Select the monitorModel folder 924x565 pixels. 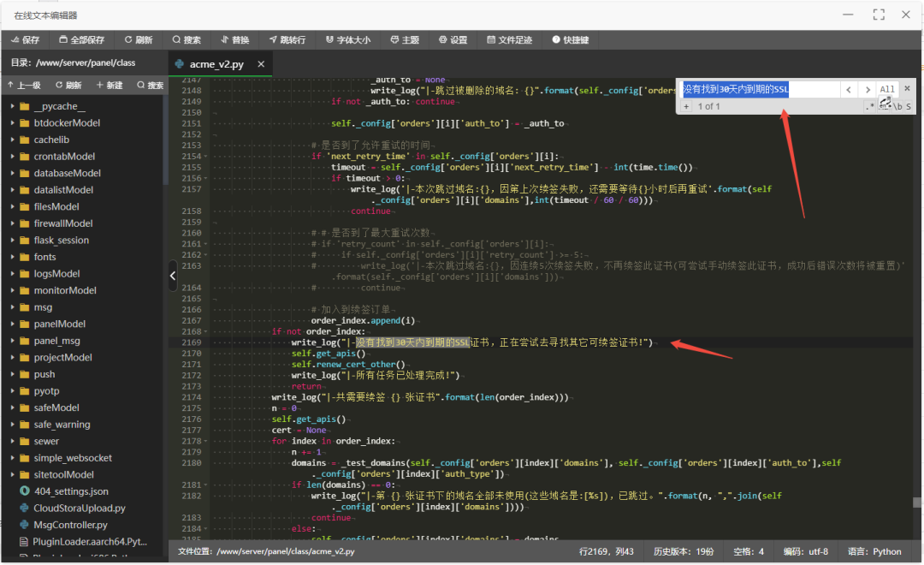[65, 290]
